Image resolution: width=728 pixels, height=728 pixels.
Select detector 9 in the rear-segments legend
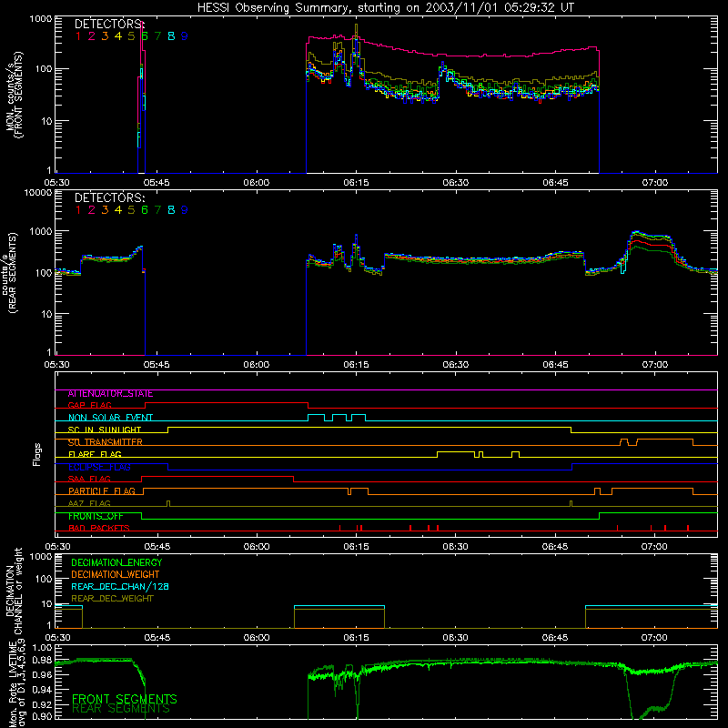[x=185, y=210]
